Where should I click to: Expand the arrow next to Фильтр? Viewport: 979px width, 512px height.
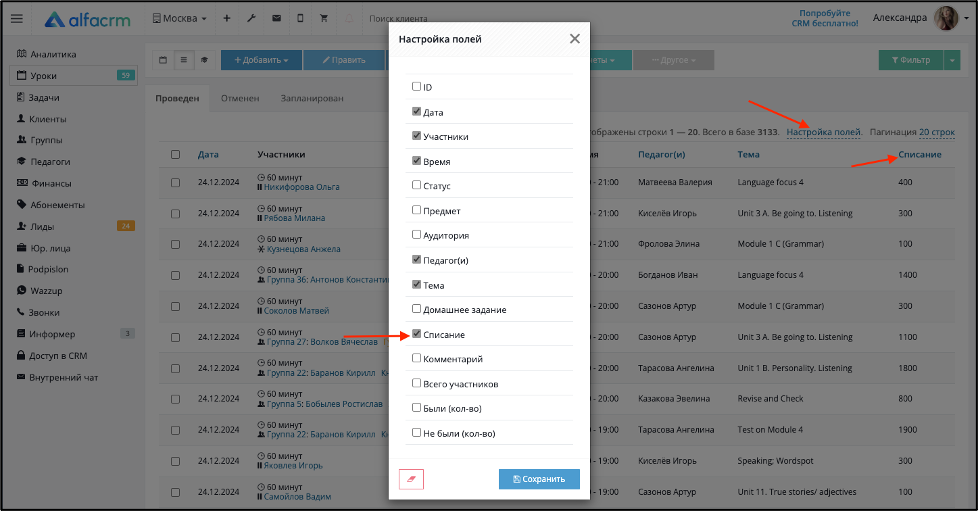click(x=952, y=60)
